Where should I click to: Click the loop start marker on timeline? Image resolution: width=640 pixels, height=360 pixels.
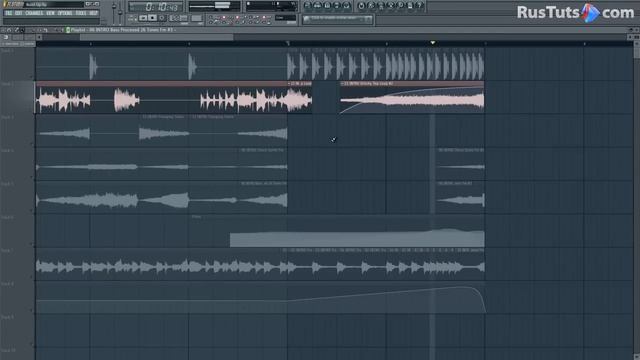tap(288, 43)
